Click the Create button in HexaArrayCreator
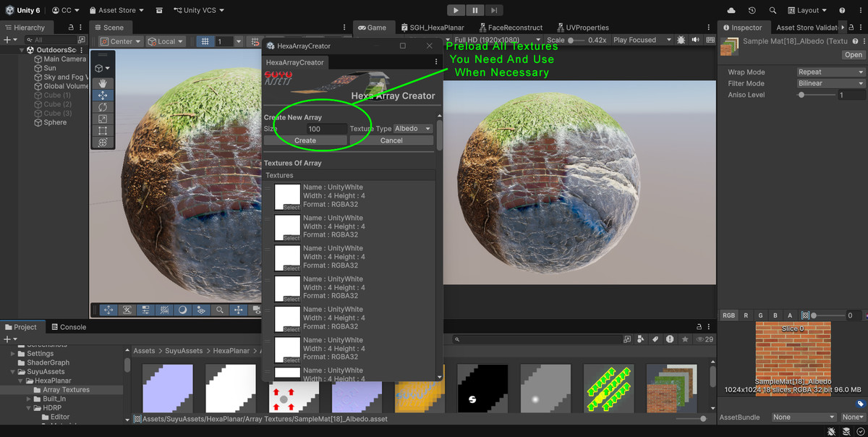Viewport: 868px width, 437px height. tap(305, 140)
